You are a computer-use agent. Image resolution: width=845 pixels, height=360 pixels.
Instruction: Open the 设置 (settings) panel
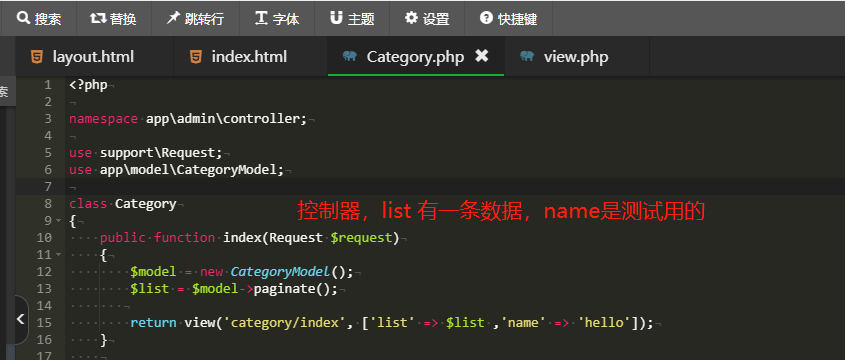point(427,19)
